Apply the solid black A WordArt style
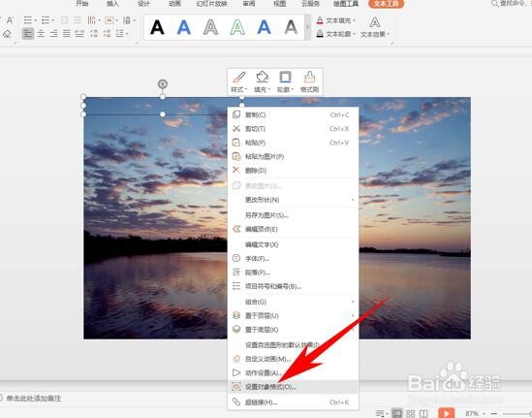 click(x=157, y=27)
